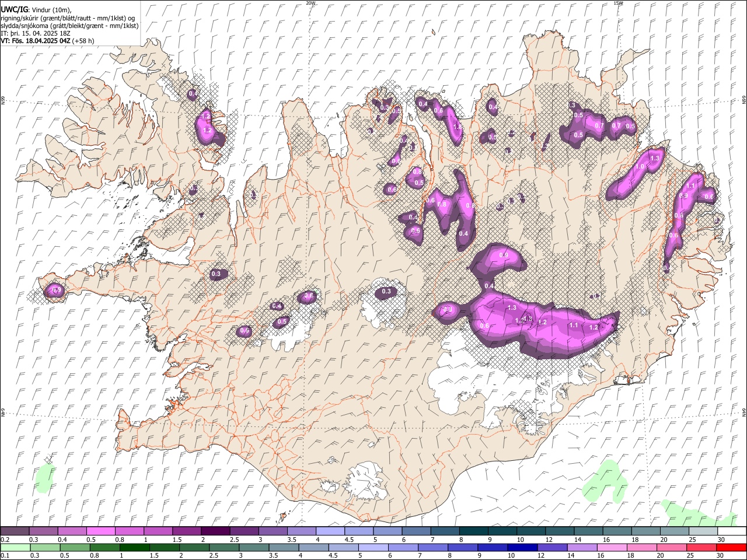Image resolution: width=747 pixels, height=560 pixels.
Task: Select the pale green 0.1 swatch in lower scale
Action: point(15,547)
